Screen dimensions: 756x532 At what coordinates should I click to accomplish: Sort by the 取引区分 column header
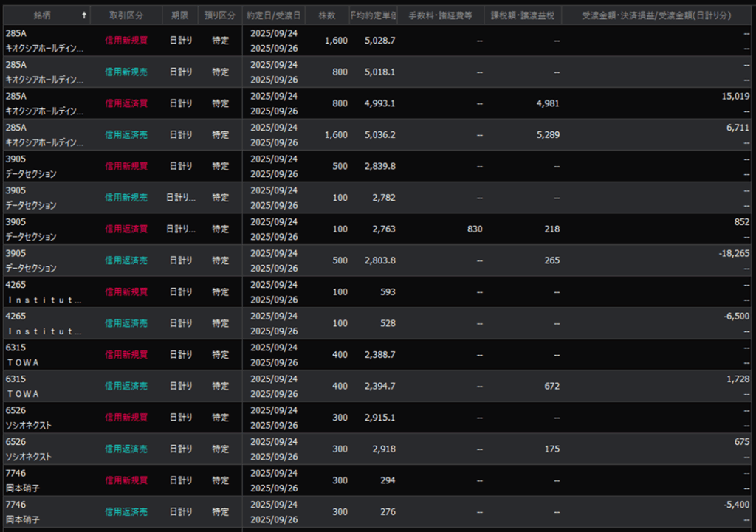[x=126, y=15]
